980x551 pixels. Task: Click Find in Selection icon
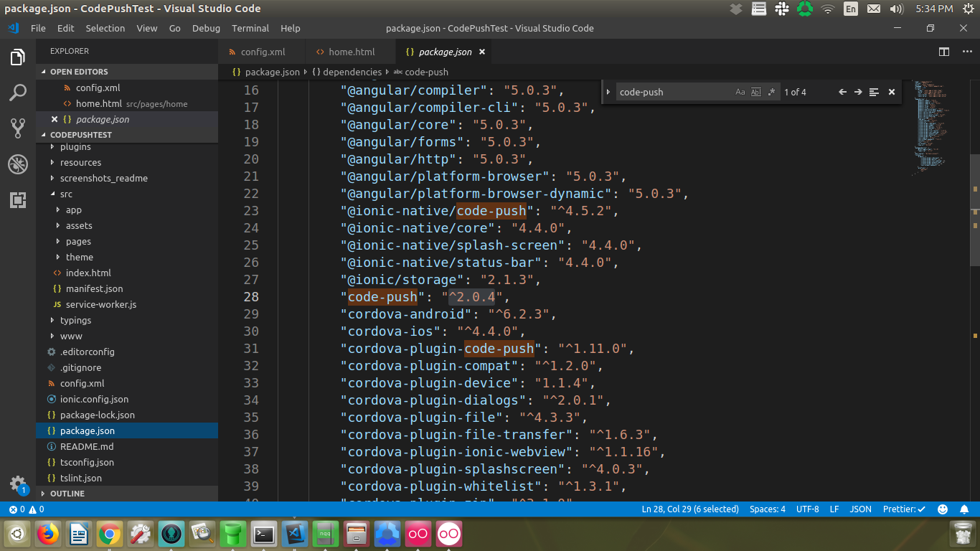(874, 92)
